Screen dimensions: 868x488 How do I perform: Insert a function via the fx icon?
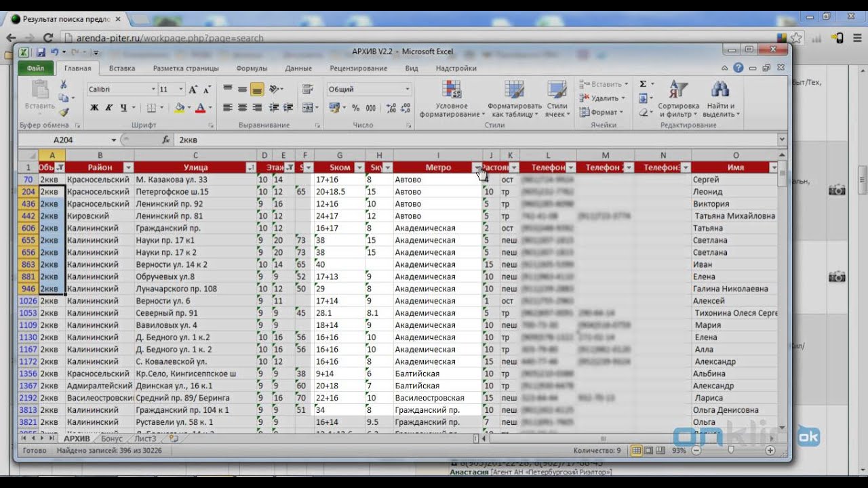(x=166, y=140)
